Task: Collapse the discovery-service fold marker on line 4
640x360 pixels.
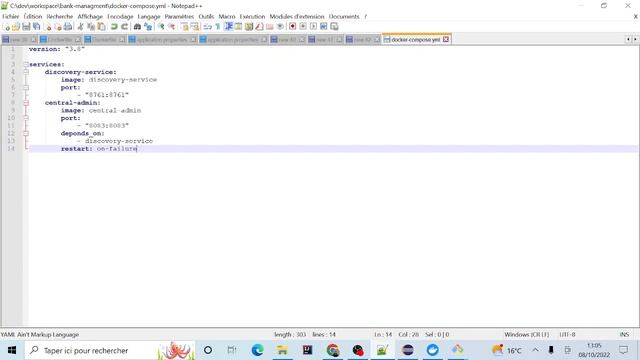Action: (26, 72)
